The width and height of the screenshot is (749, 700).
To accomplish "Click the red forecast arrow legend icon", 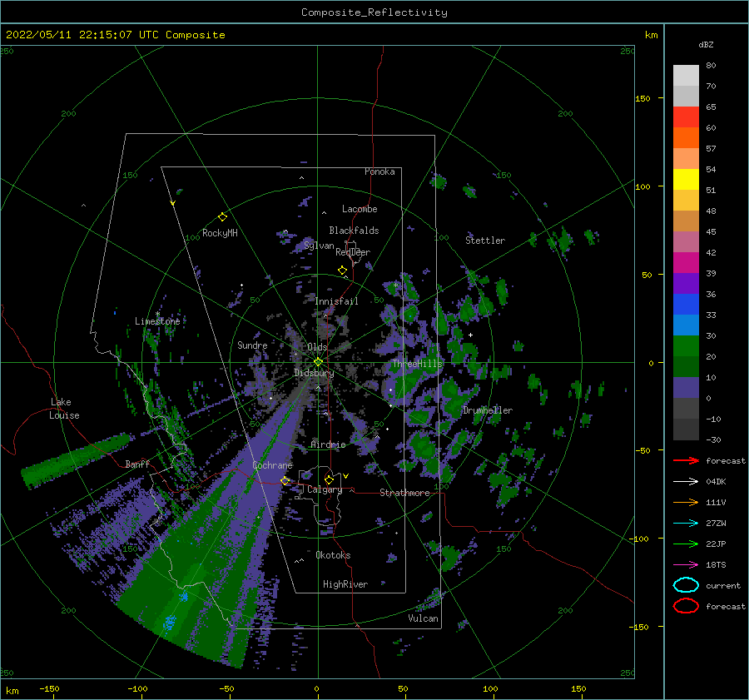I will click(x=686, y=460).
